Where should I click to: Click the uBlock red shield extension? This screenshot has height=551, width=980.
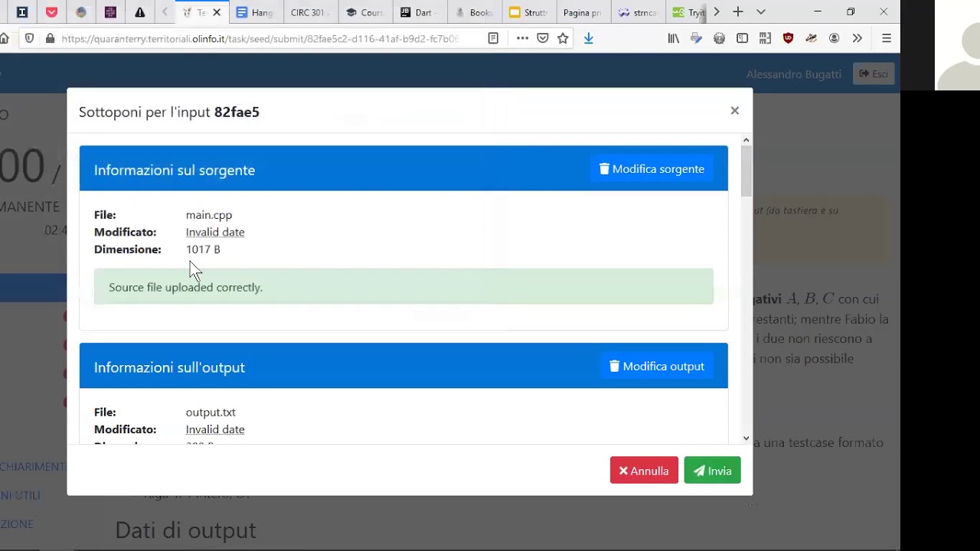(788, 38)
